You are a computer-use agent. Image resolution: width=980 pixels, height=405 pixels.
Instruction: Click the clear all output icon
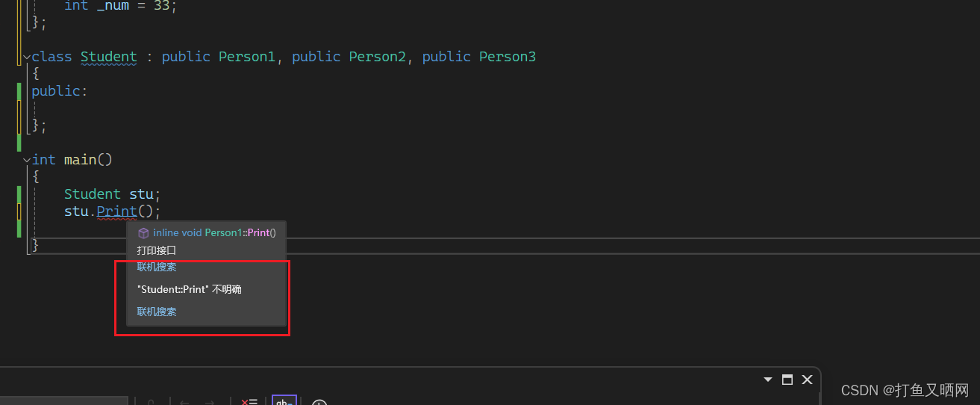pyautogui.click(x=249, y=403)
